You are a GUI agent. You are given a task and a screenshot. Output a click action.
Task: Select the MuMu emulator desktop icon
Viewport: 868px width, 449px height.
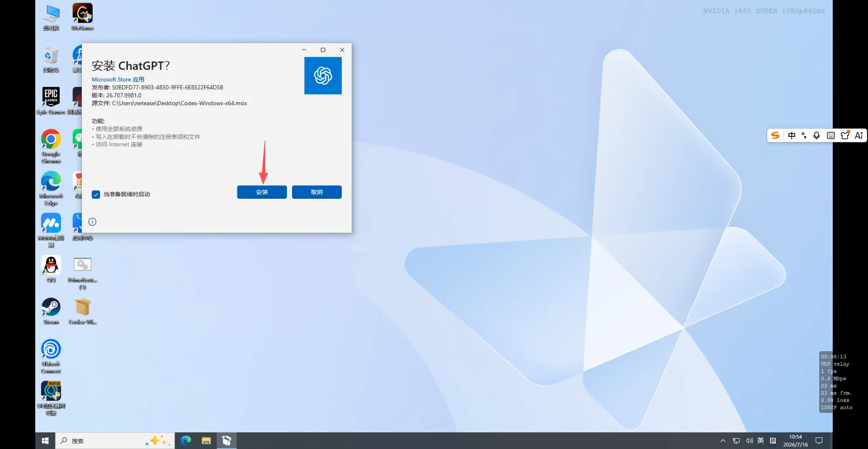[x=51, y=230]
